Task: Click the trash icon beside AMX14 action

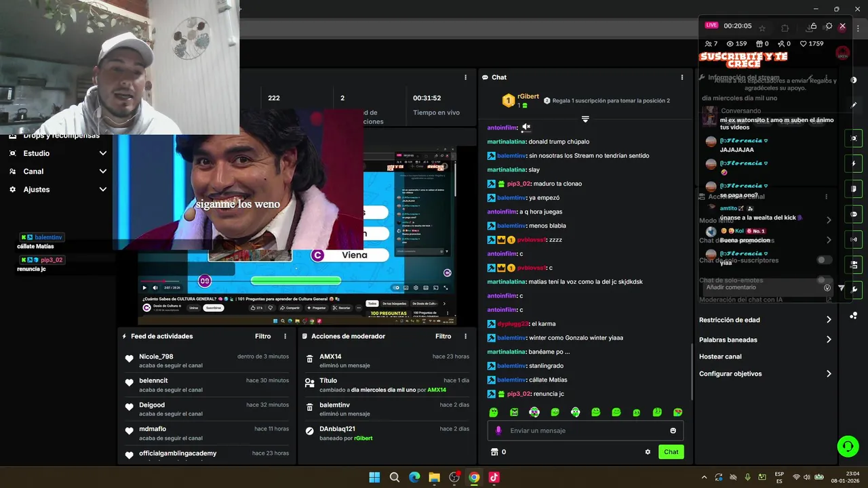Action: (310, 359)
